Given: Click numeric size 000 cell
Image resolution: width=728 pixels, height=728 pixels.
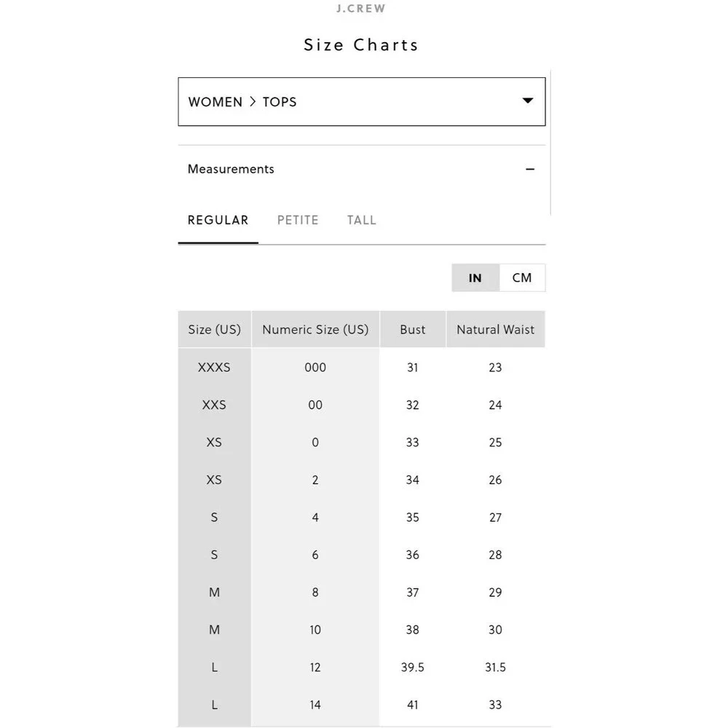Looking at the screenshot, I should pos(315,367).
